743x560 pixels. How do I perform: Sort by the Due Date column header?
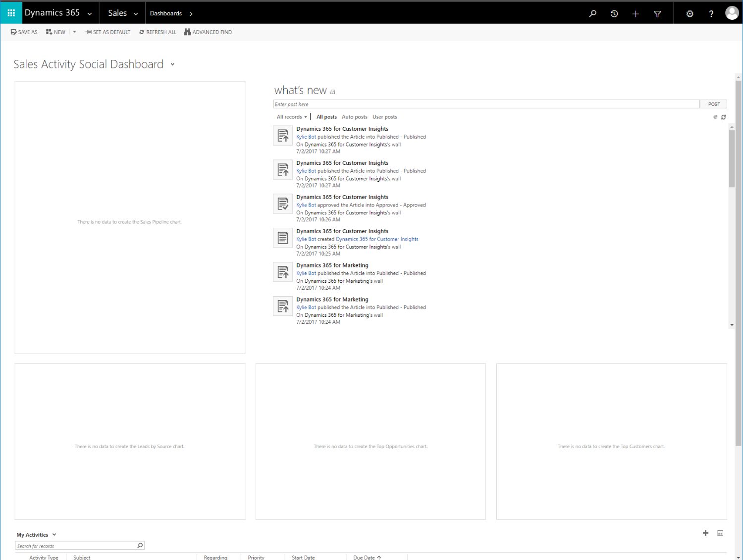[367, 558]
